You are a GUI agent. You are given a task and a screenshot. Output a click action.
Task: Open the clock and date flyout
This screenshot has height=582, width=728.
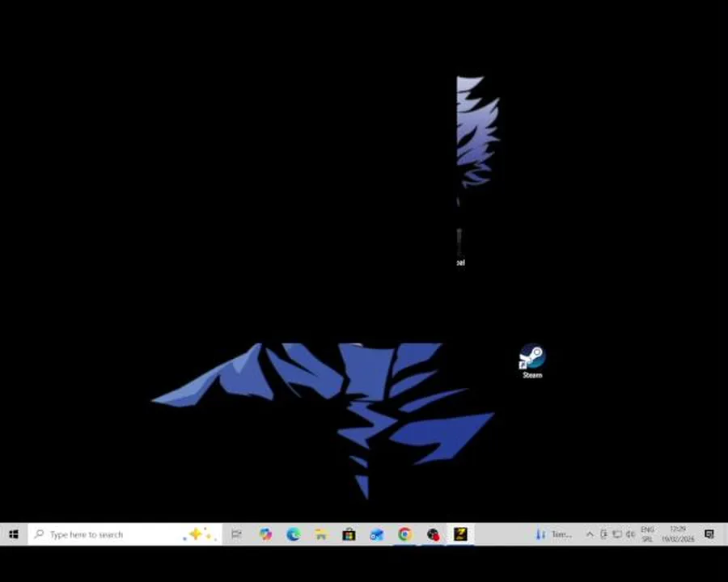click(x=678, y=534)
